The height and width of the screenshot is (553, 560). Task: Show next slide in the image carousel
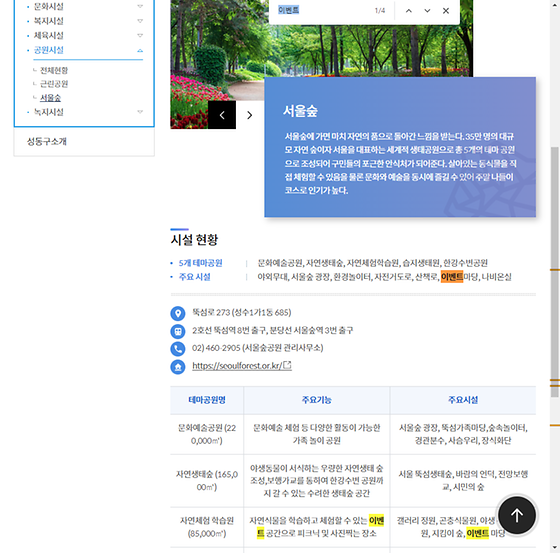pyautogui.click(x=250, y=115)
